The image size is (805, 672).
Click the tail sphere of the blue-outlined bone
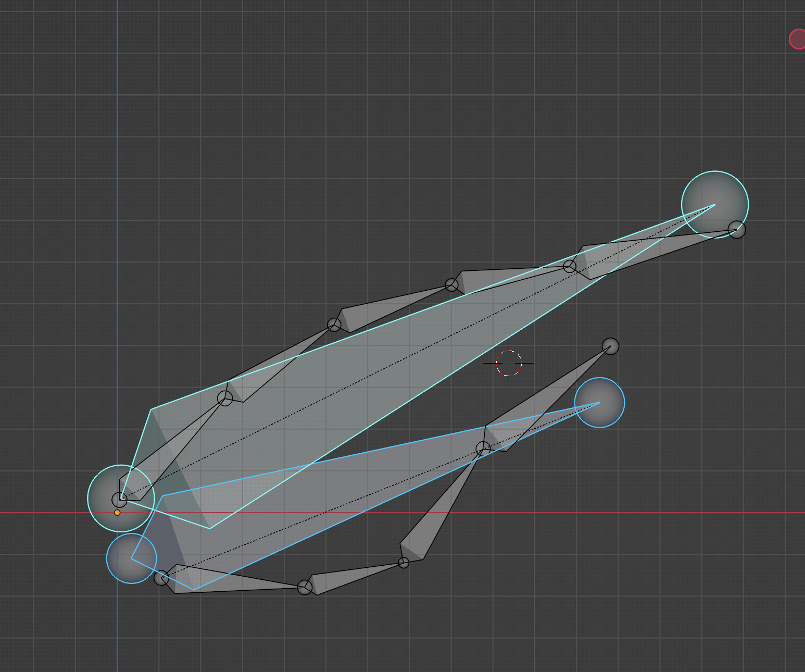pyautogui.click(x=599, y=403)
